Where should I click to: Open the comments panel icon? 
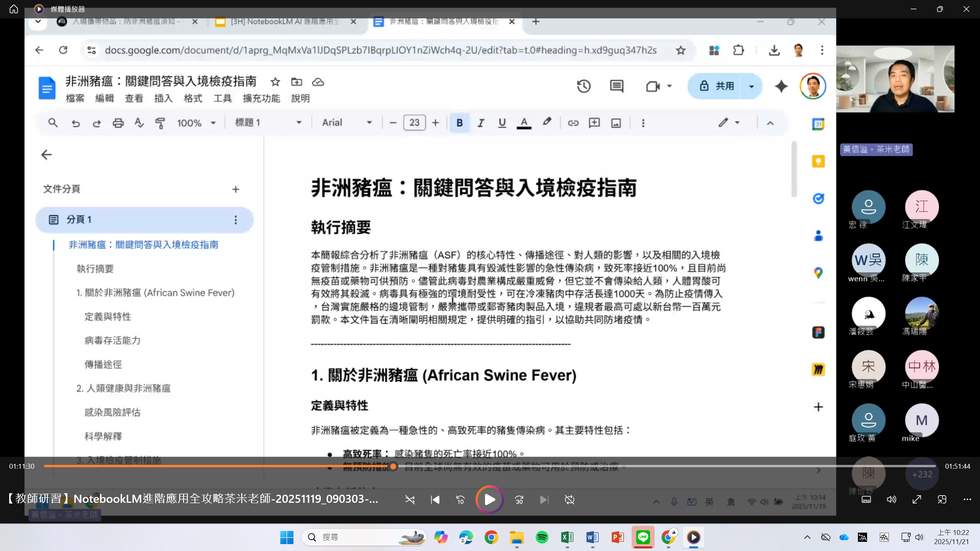(x=616, y=86)
